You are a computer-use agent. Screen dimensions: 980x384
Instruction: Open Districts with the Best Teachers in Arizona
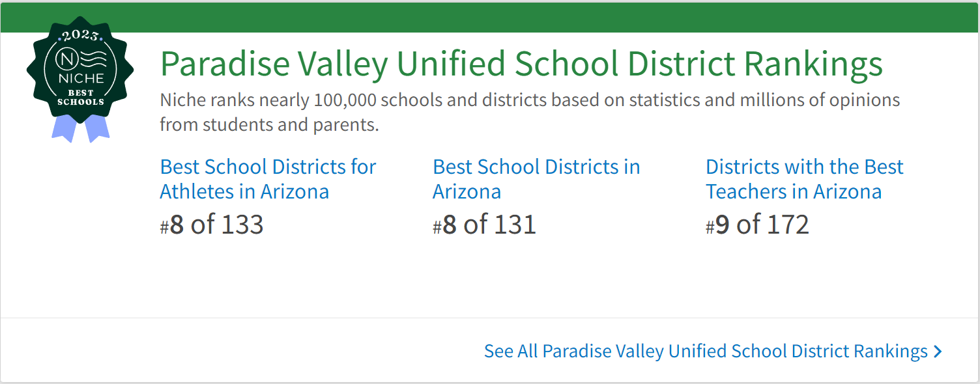(x=804, y=179)
